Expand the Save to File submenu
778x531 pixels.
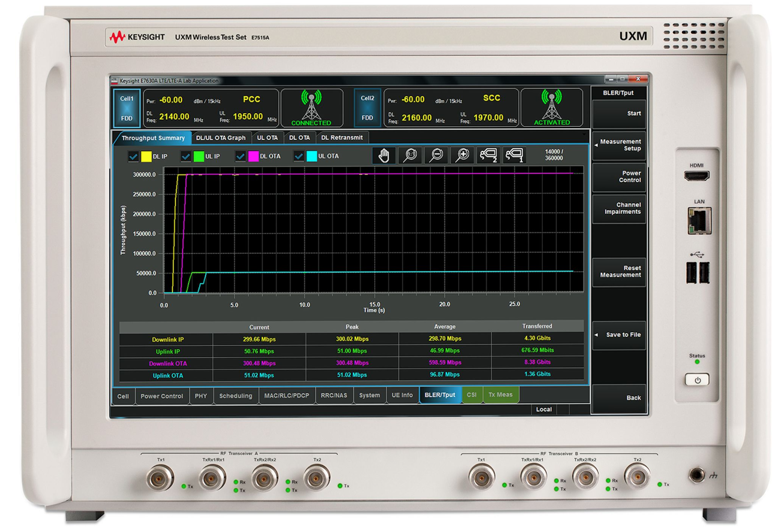click(x=620, y=334)
